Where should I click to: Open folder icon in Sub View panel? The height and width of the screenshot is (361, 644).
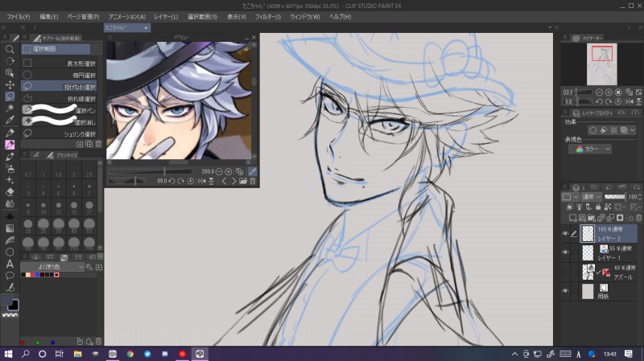tap(242, 181)
